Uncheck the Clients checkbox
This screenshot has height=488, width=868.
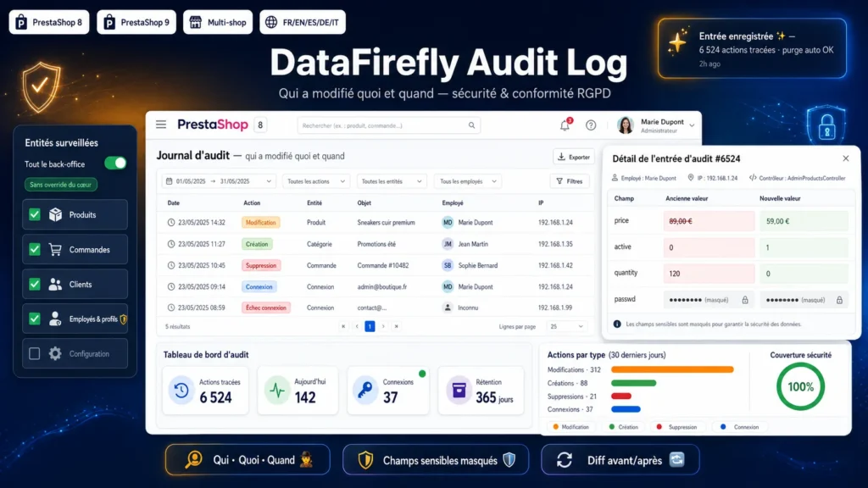[34, 285]
